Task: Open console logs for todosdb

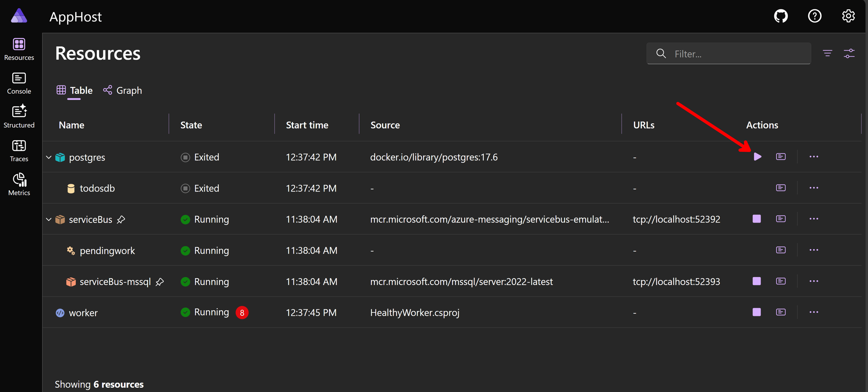Action: click(x=781, y=188)
